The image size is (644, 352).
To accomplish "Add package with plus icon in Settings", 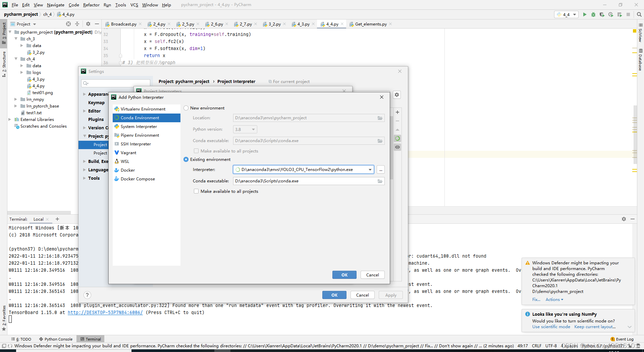I will 397,112.
